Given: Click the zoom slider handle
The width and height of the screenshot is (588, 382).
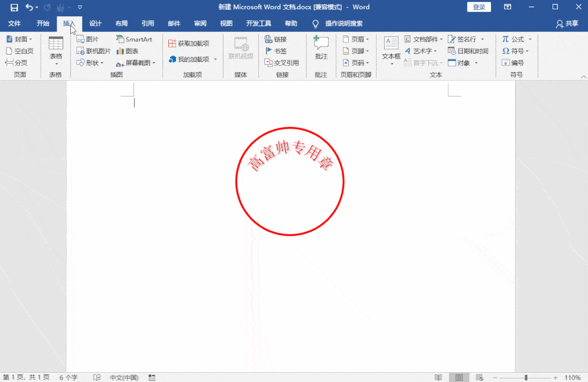Looking at the screenshot, I should [x=526, y=378].
